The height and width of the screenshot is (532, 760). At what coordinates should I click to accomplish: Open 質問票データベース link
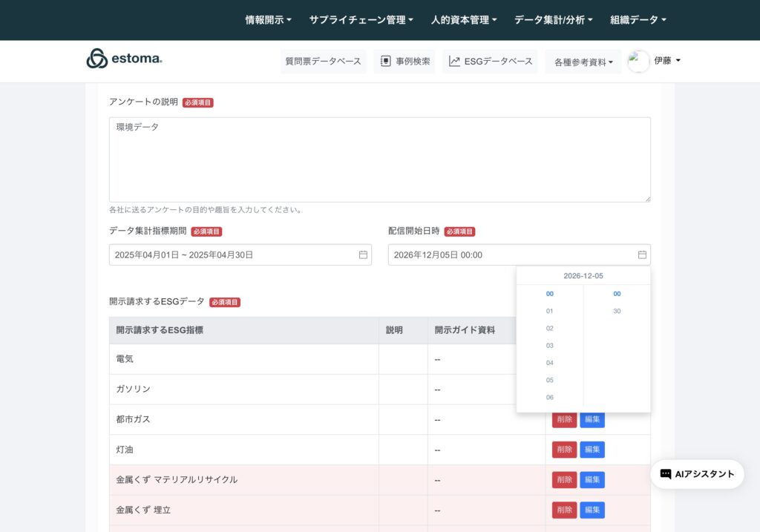323,62
